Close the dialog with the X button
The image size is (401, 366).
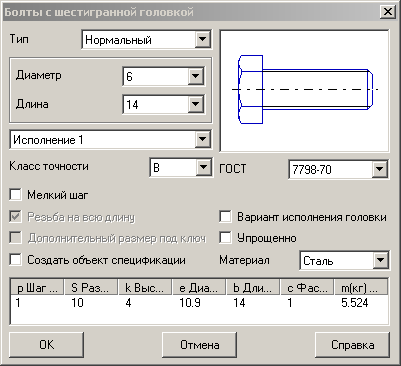[x=388, y=12]
